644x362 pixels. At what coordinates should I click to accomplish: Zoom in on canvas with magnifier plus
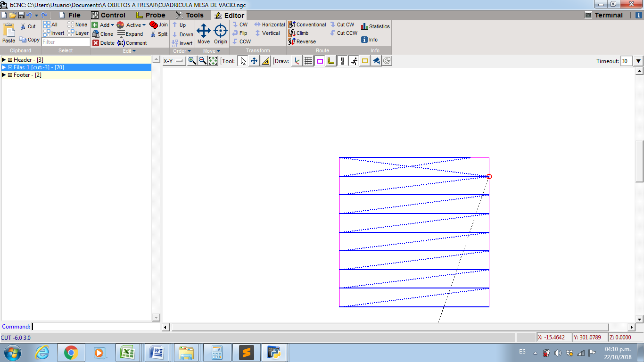(x=192, y=61)
